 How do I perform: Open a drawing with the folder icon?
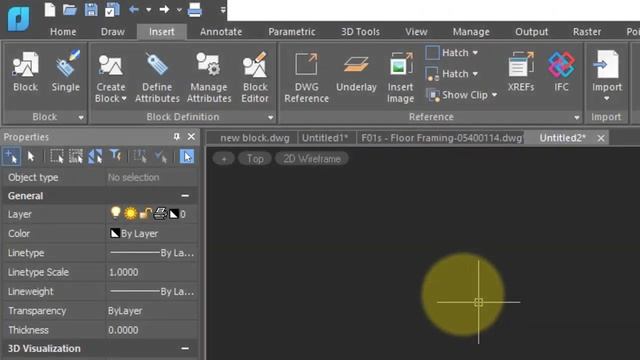click(x=70, y=9)
